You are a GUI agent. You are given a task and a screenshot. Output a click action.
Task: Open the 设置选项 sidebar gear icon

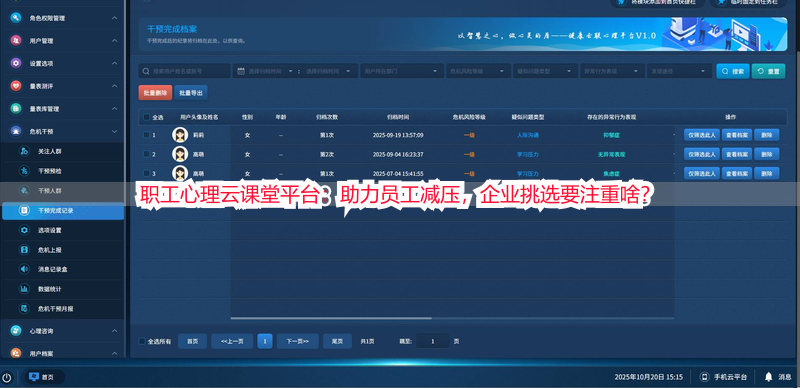pyautogui.click(x=16, y=63)
